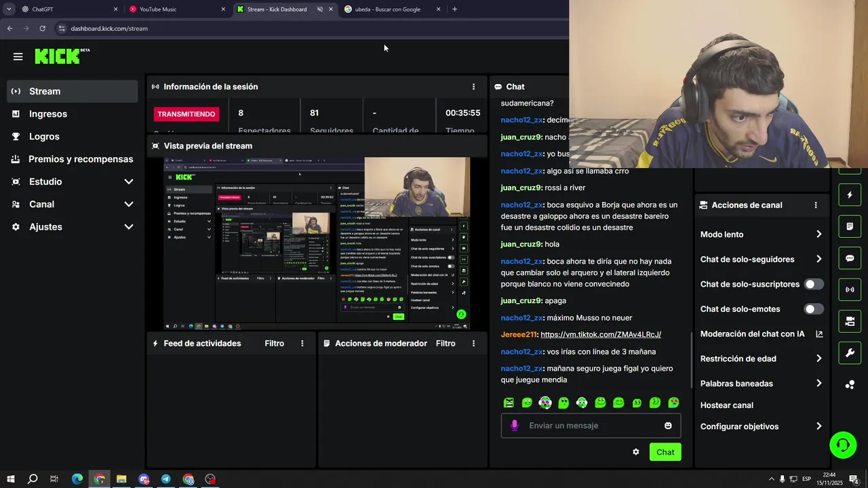Open Acciones de canal three-dot menu
Screen dimensions: 868x488
pos(816,205)
